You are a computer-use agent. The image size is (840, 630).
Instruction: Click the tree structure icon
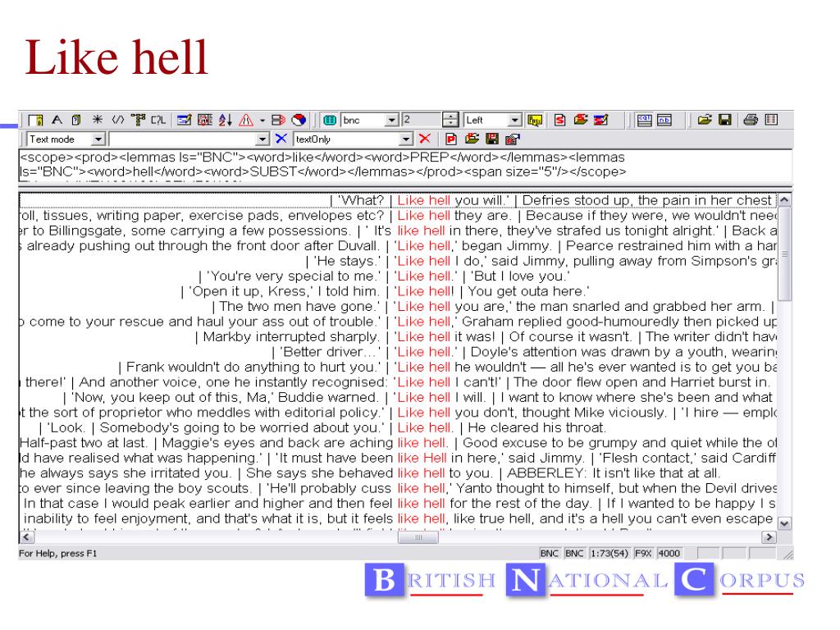point(138,120)
